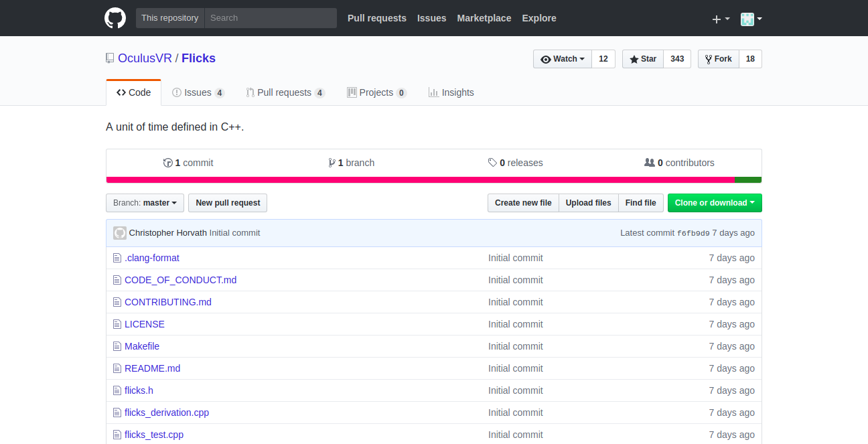Click the branch icon next to 1 branch
The height and width of the screenshot is (444, 868).
point(332,163)
